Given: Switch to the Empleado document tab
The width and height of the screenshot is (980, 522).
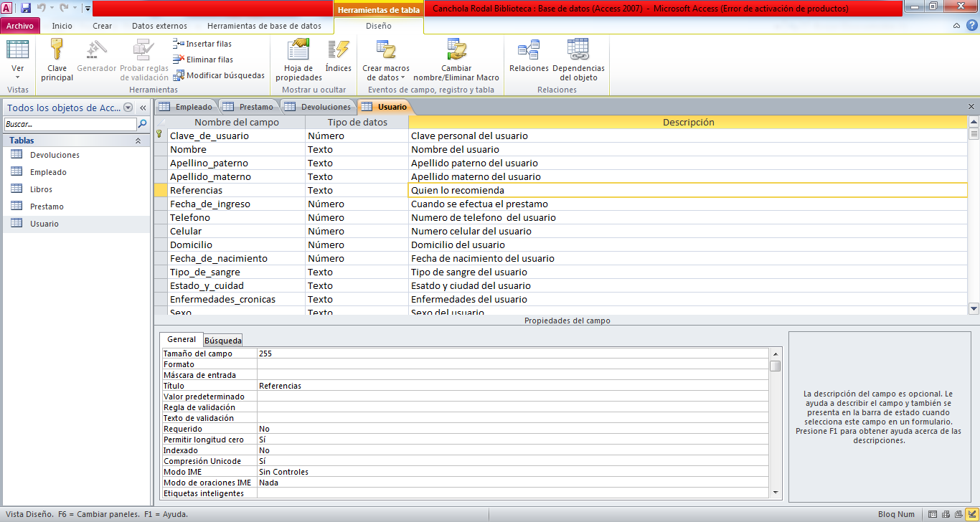Looking at the screenshot, I should point(187,107).
